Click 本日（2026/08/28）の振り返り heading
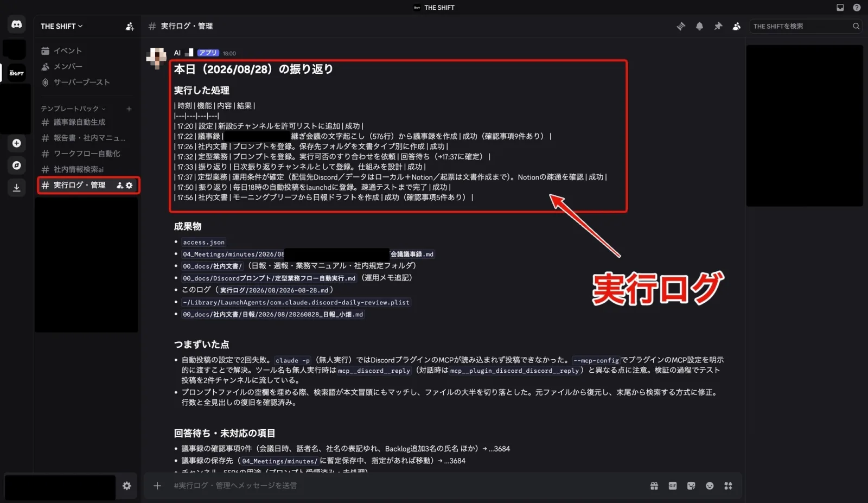The width and height of the screenshot is (868, 503). (x=253, y=69)
